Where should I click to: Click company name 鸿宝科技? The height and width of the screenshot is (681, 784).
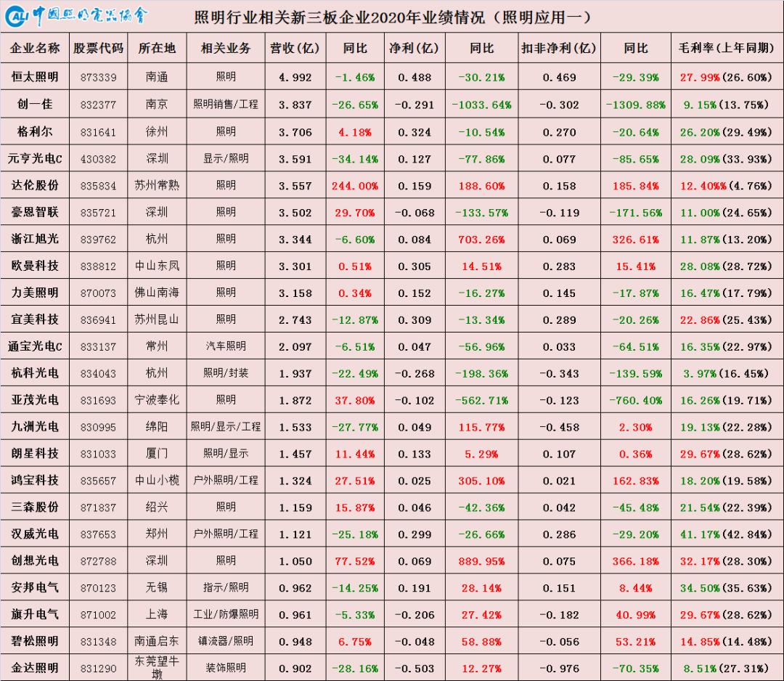coord(35,481)
